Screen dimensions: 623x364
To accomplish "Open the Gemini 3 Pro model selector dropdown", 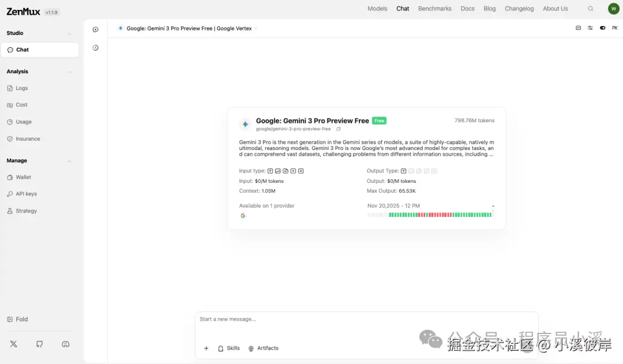I will pos(188,28).
